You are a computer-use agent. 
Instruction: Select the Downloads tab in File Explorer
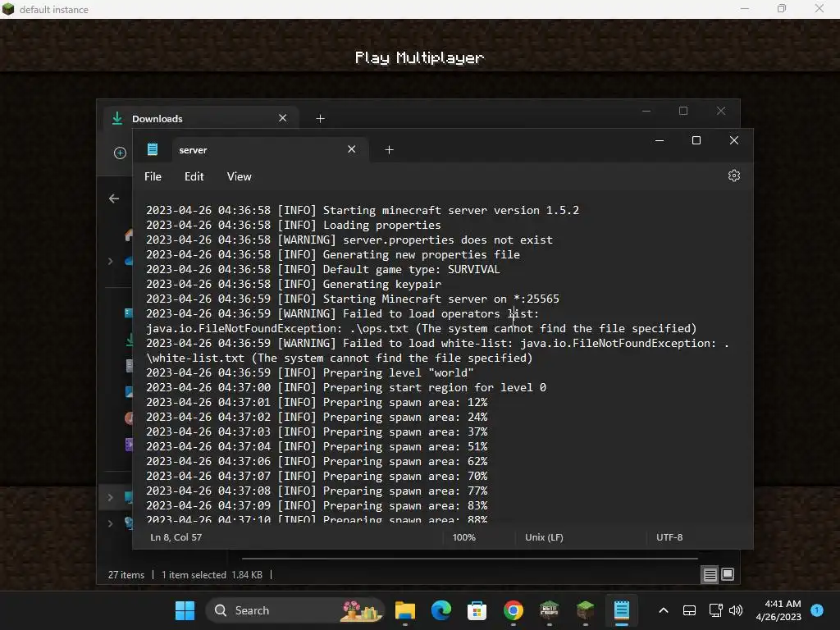tap(201, 118)
